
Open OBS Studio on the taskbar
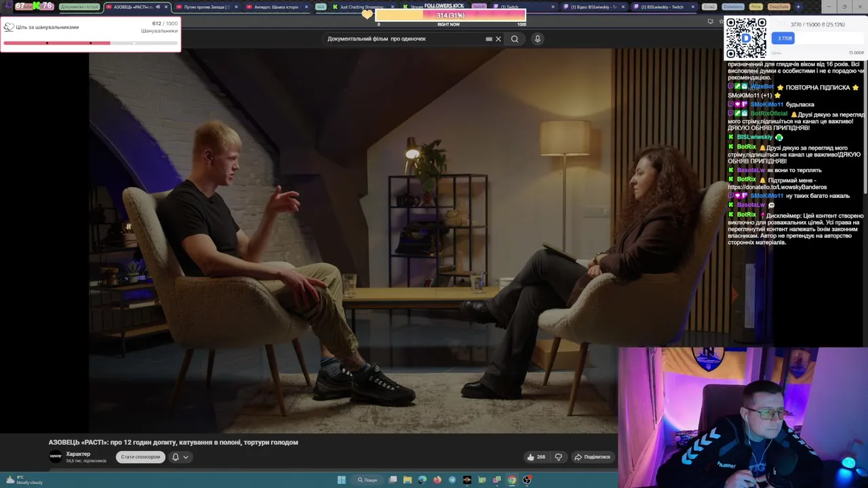click(527, 480)
